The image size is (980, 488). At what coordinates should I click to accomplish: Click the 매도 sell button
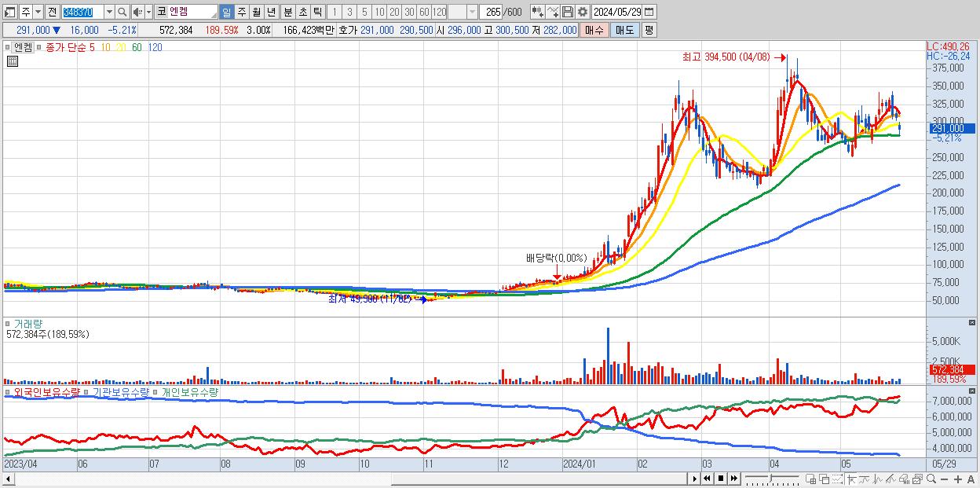pyautogui.click(x=625, y=30)
